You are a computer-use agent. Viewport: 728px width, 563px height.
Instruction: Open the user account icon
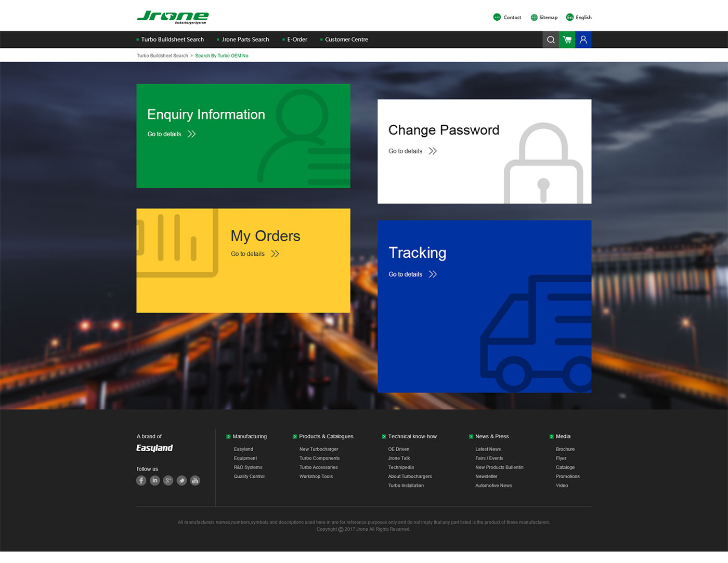(583, 40)
